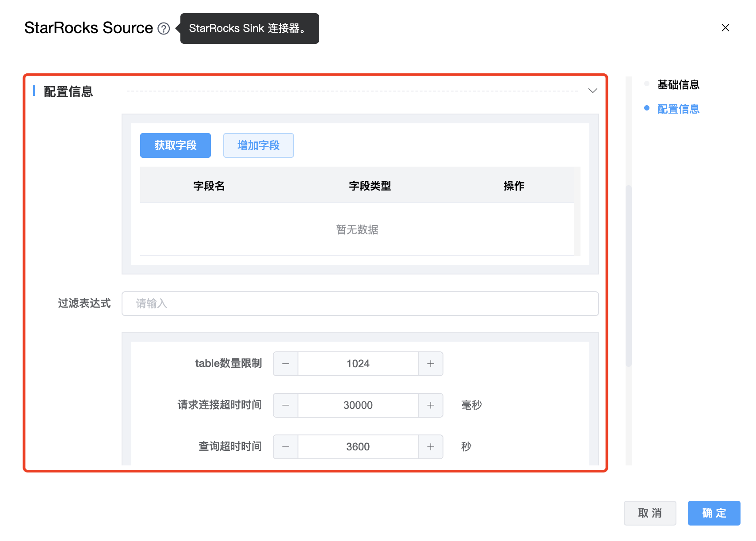
Task: Decrease the 查询超时时间 value
Action: 286,447
